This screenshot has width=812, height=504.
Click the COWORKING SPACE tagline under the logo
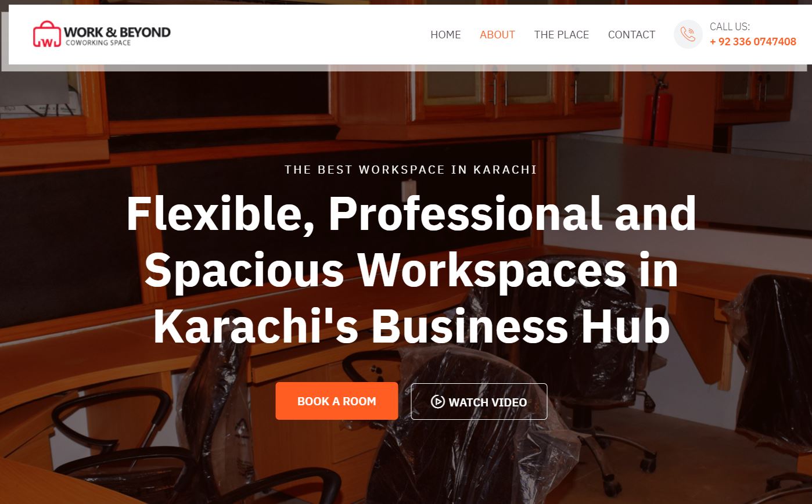point(98,43)
